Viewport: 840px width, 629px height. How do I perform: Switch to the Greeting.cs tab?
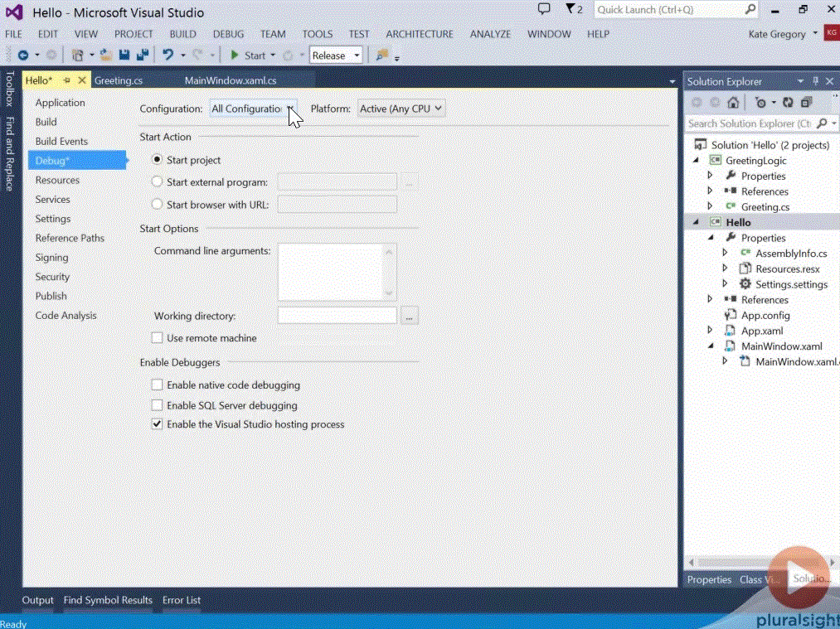click(119, 80)
